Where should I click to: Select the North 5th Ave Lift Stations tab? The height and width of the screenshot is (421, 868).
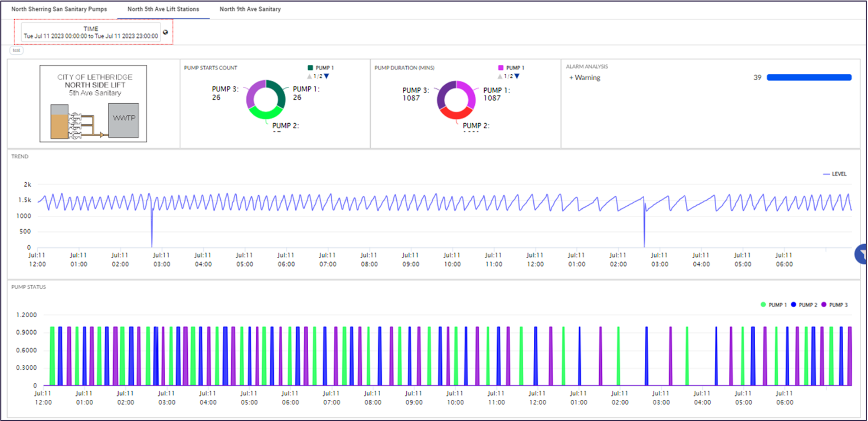click(x=163, y=9)
